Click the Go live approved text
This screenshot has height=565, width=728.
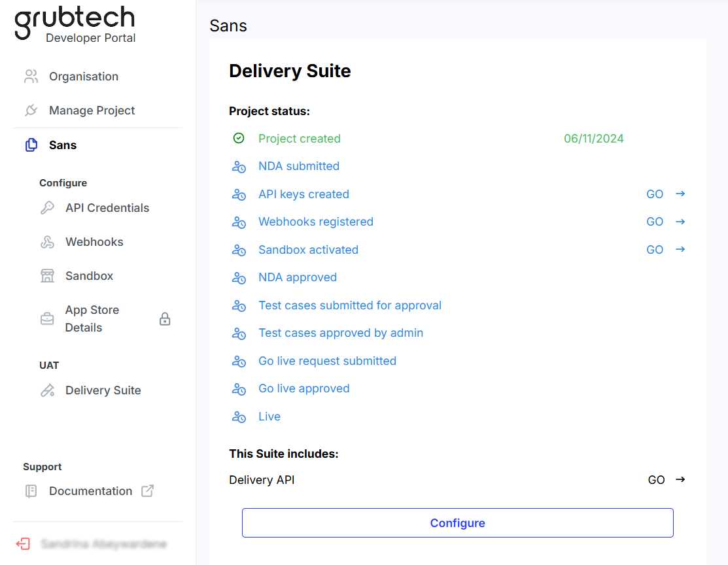pyautogui.click(x=304, y=388)
